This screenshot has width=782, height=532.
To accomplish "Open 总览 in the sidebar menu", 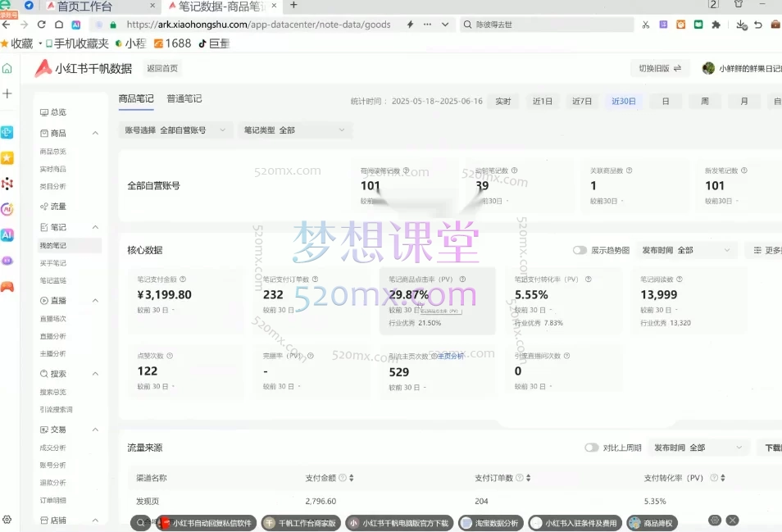I will tap(53, 112).
